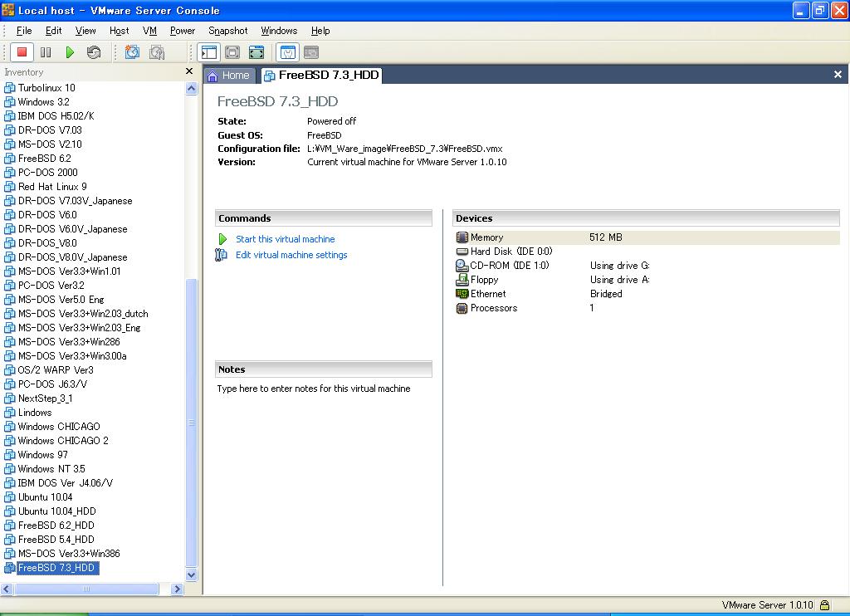The image size is (850, 616).
Task: Select Windows 97 in the inventory
Action: [x=43, y=454]
